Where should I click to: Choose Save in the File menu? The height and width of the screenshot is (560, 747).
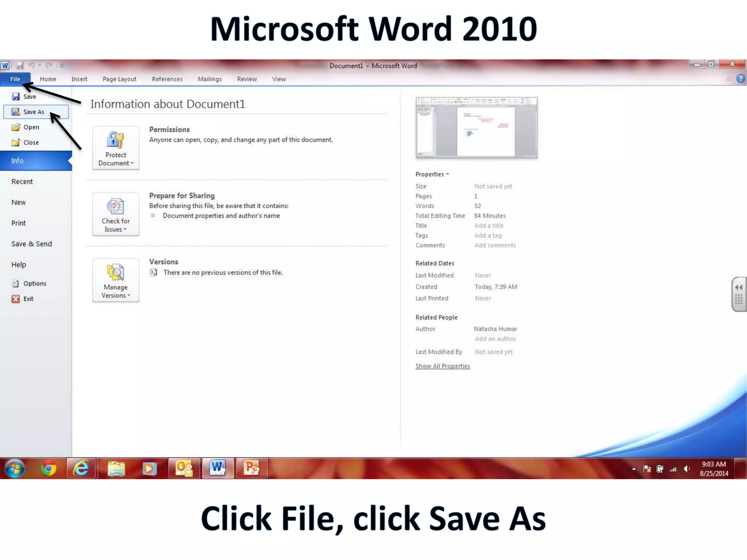pos(36,97)
